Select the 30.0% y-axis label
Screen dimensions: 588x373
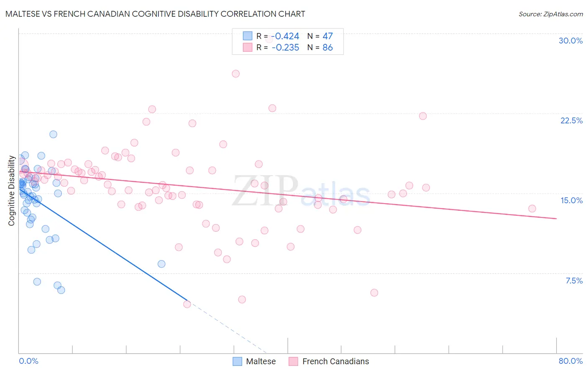click(570, 41)
